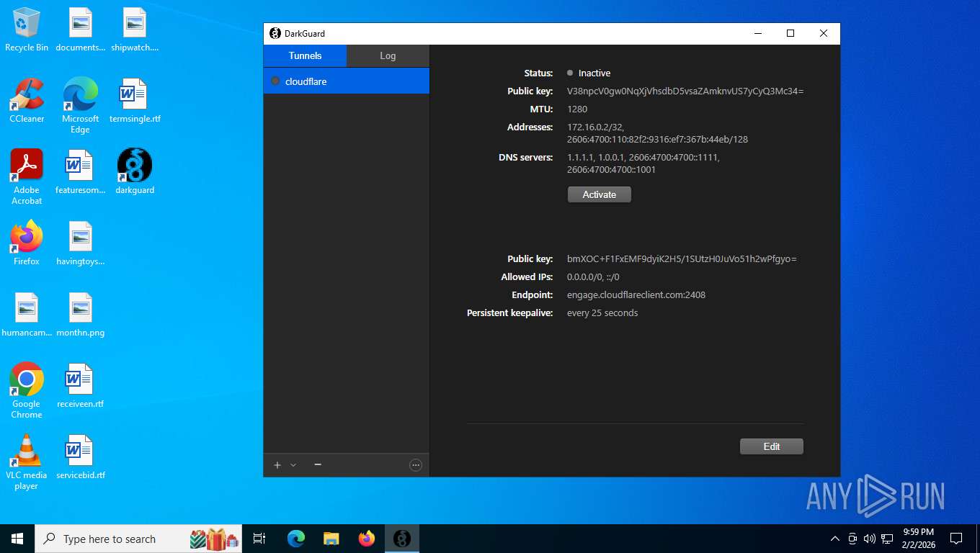
Task: Switch to the Tunnels tab
Action: 305,55
